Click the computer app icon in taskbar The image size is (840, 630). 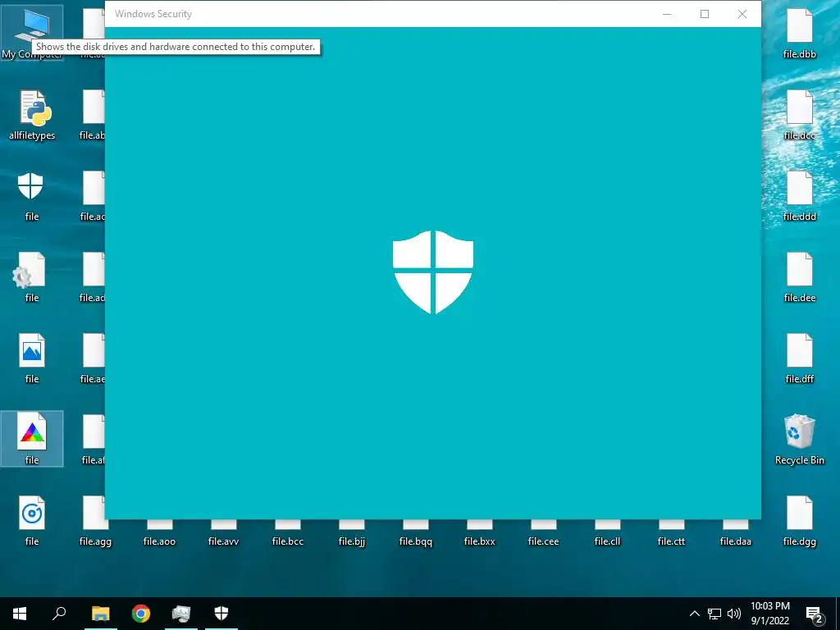click(181, 614)
